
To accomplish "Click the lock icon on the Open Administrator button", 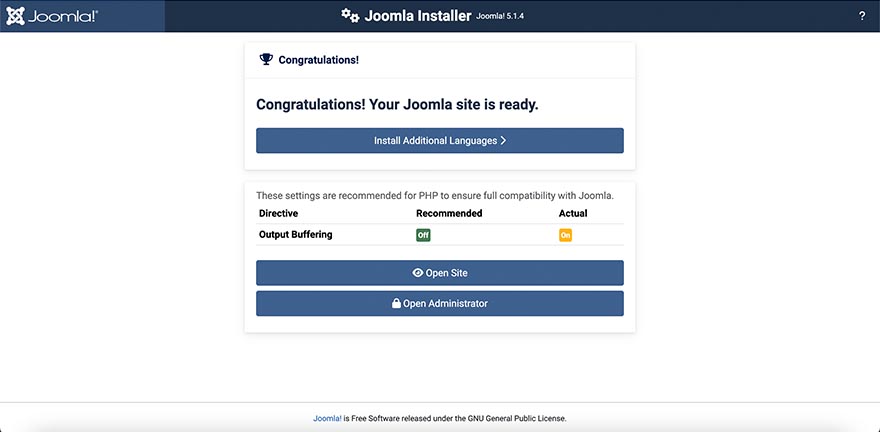I will tap(396, 304).
